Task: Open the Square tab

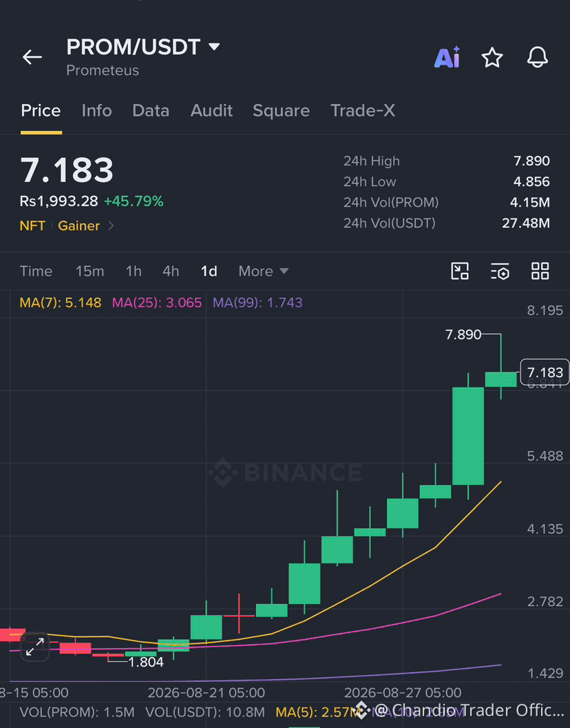Action: click(281, 110)
